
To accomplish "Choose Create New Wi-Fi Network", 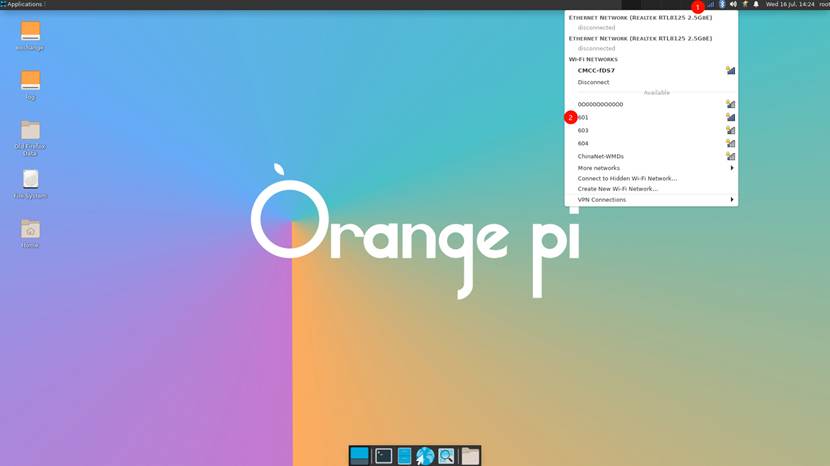I will 651,189.
